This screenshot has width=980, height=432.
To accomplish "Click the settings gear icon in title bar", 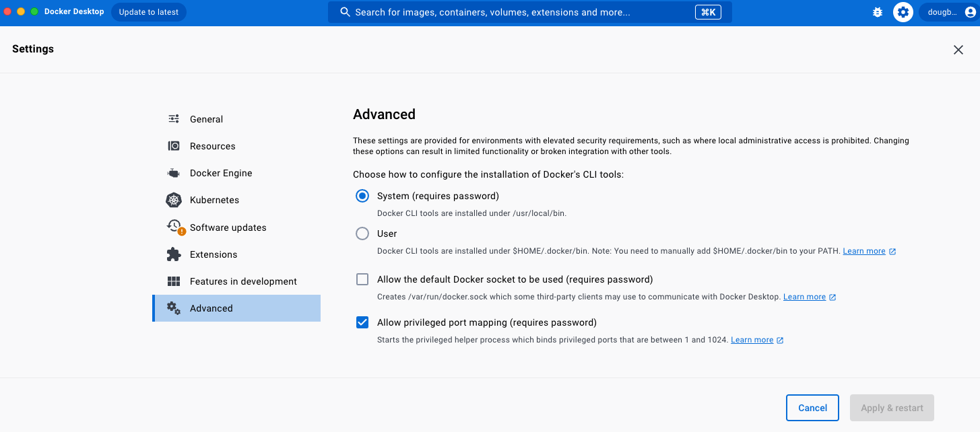I will pos(903,12).
